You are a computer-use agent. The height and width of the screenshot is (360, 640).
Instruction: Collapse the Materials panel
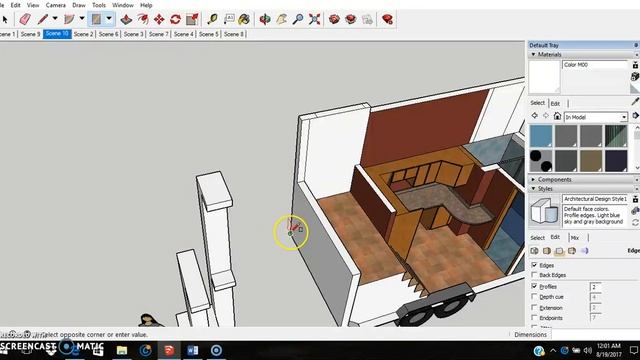pyautogui.click(x=533, y=54)
